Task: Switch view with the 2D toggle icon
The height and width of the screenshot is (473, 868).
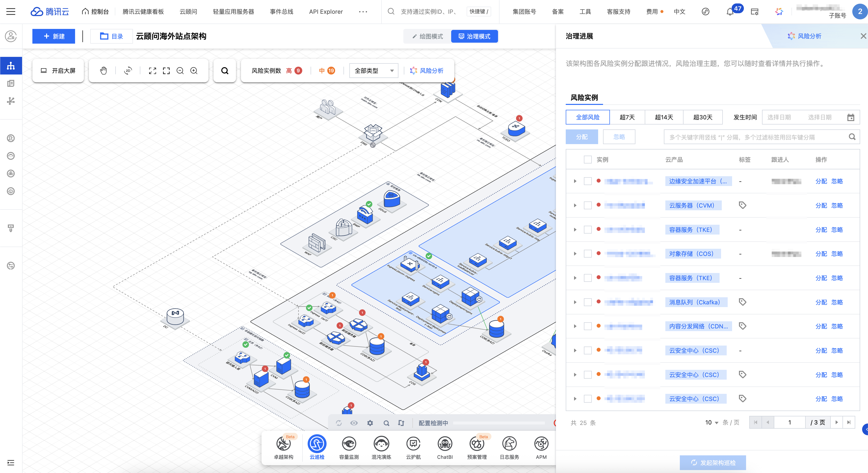Action: pyautogui.click(x=128, y=71)
